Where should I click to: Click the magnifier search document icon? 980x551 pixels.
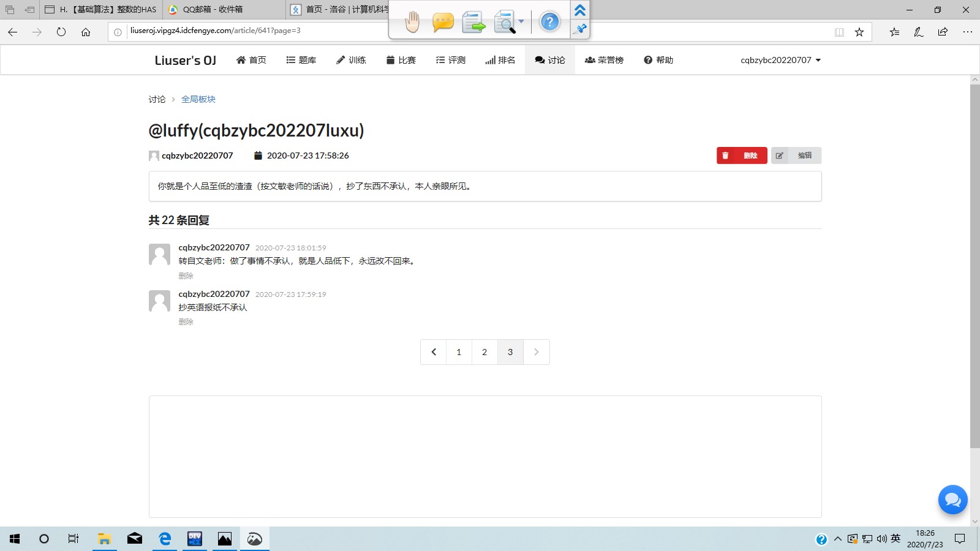(505, 22)
